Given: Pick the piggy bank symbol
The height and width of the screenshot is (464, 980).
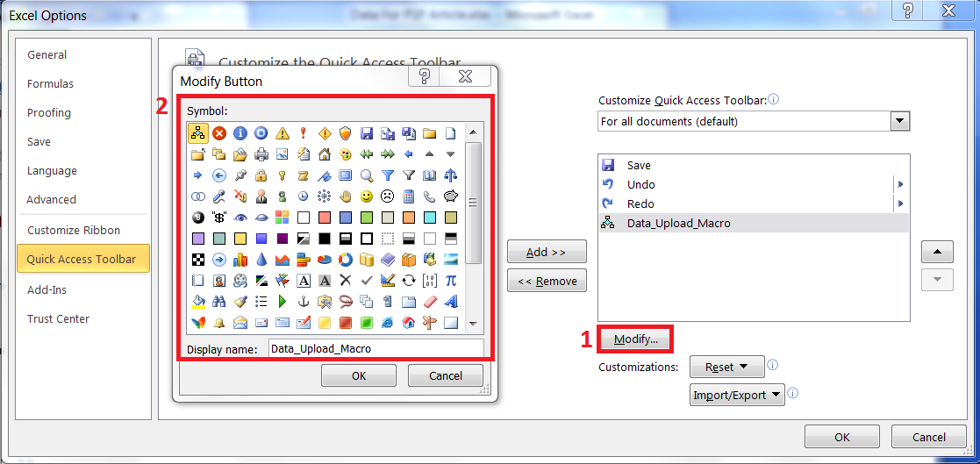Looking at the screenshot, I should tap(451, 196).
